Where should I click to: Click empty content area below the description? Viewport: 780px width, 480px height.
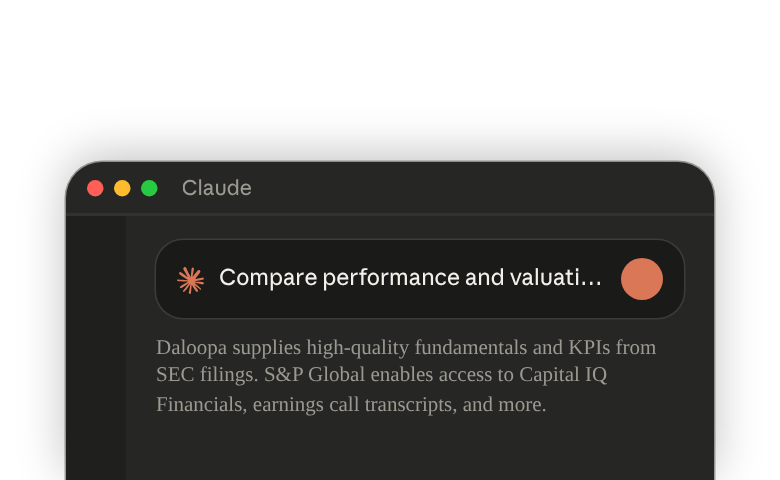(420, 450)
